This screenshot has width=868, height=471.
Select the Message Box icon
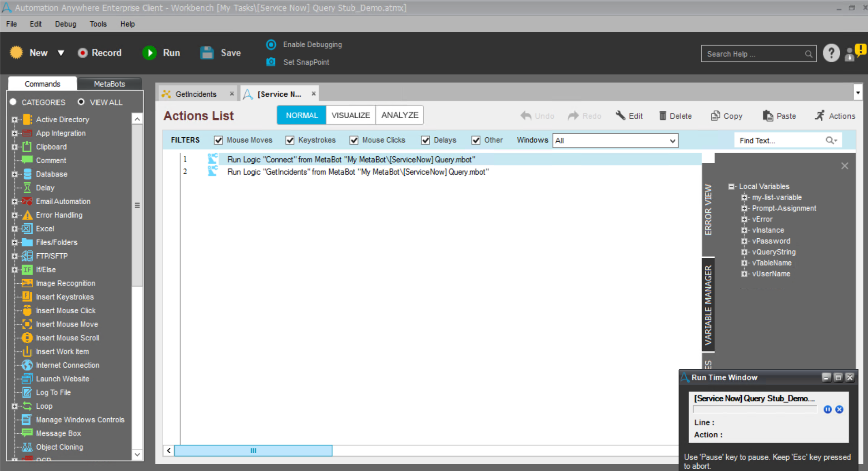(x=27, y=433)
